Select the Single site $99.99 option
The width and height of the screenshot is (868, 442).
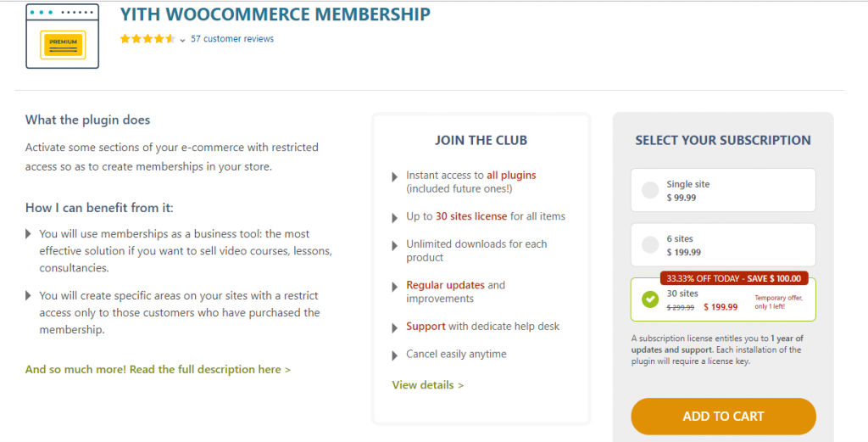[723, 190]
